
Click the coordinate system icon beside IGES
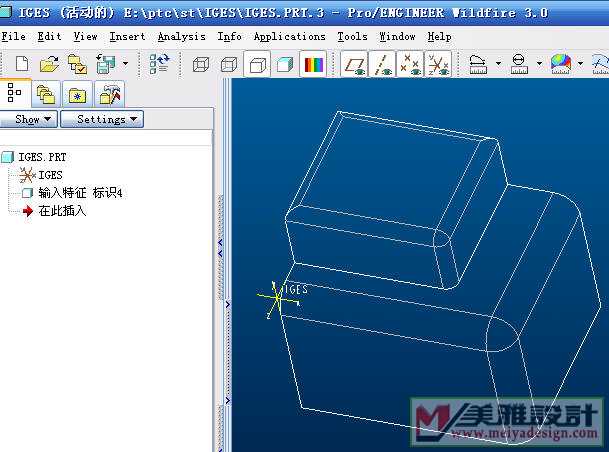pyautogui.click(x=27, y=175)
